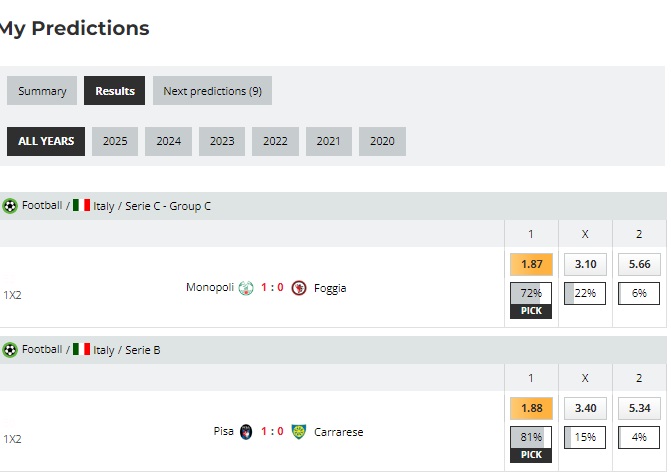Open the Next predictions (9) tab

click(x=212, y=91)
